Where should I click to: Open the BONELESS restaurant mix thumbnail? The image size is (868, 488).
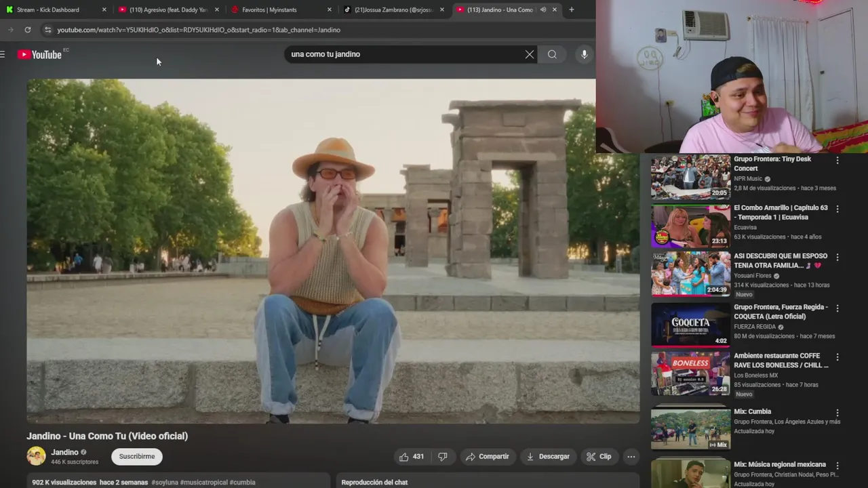coord(690,373)
